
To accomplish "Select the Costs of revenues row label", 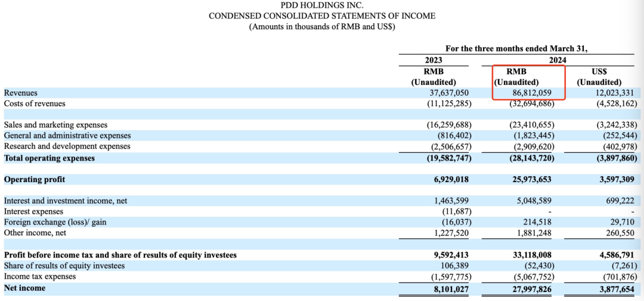I will (x=35, y=104).
